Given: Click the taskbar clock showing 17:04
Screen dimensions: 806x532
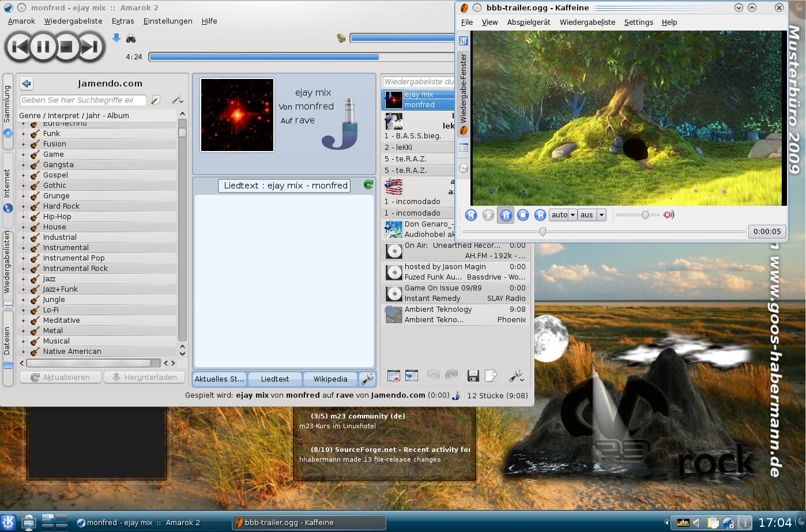Looking at the screenshot, I should (x=775, y=522).
